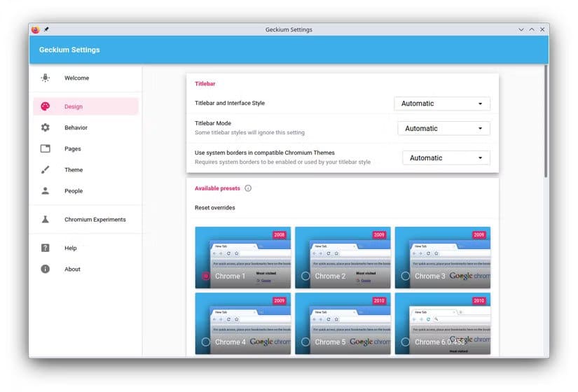Click the Geckium Settings blue header title
This screenshot has width=578, height=392.
[x=69, y=50]
